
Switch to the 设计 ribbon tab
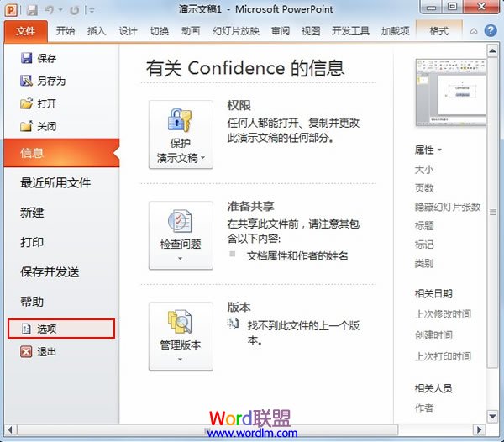(x=128, y=31)
